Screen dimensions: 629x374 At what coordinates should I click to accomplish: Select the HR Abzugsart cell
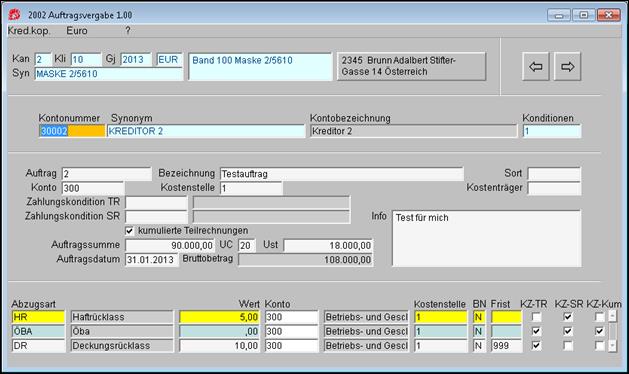pos(38,317)
